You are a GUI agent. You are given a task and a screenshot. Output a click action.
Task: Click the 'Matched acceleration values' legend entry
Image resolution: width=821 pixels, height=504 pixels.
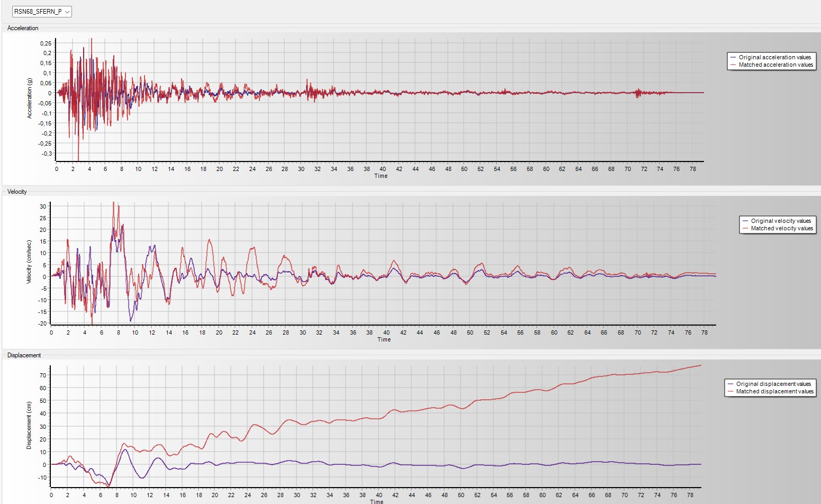click(775, 65)
